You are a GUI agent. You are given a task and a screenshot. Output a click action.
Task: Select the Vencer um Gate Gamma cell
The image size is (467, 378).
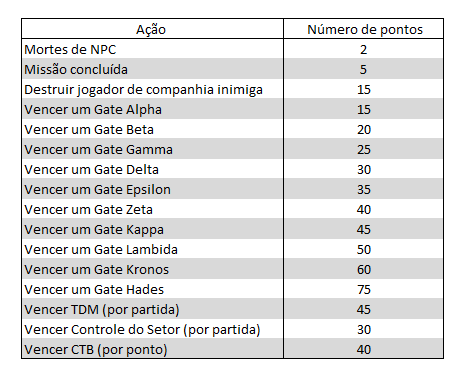tap(152, 149)
